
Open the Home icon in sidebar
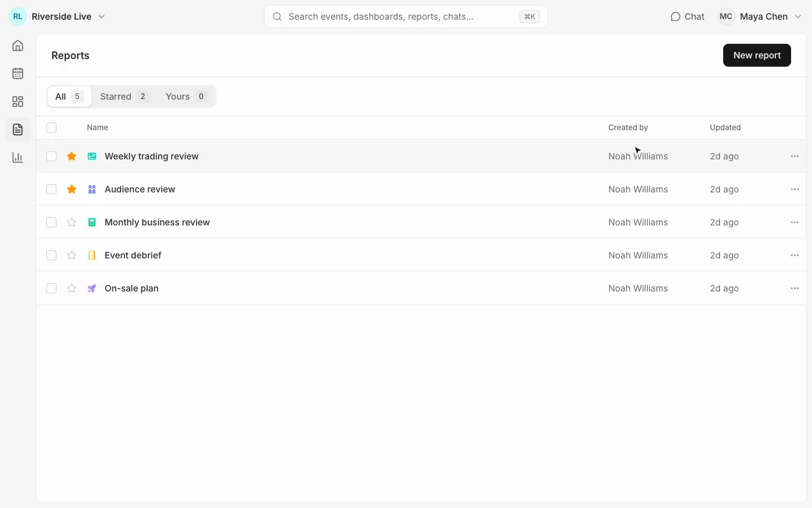click(18, 46)
